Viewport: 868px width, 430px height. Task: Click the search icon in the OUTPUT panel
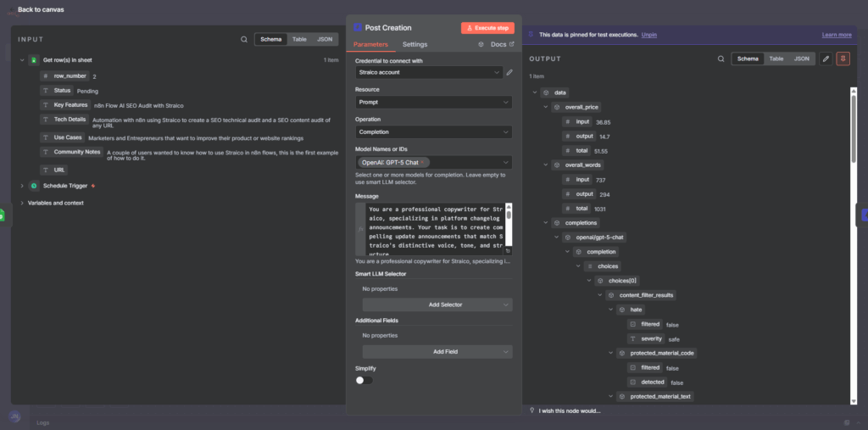click(721, 59)
